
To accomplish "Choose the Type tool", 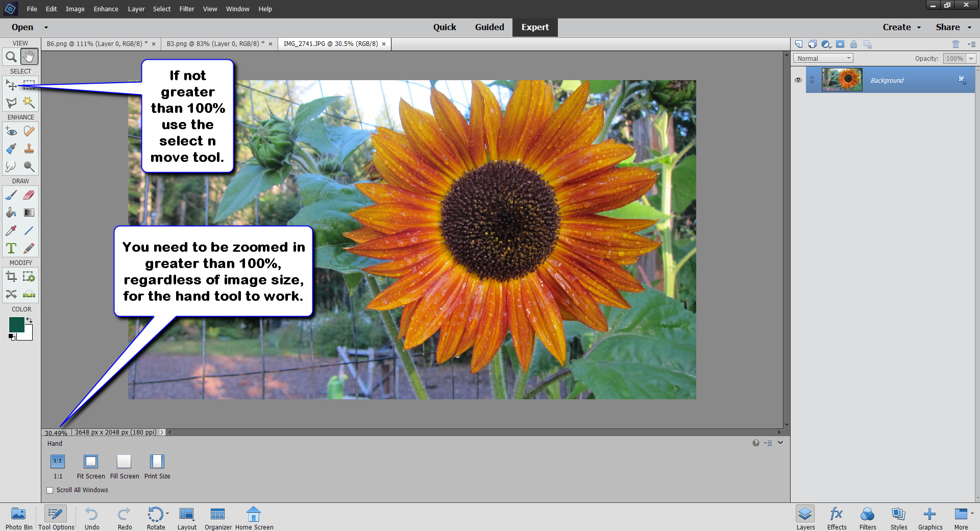I will [11, 248].
